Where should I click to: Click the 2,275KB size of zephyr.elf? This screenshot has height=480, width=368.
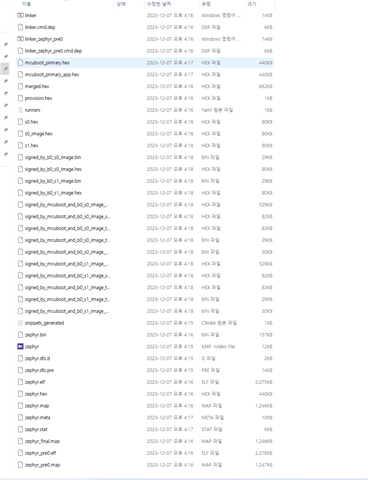coord(264,382)
